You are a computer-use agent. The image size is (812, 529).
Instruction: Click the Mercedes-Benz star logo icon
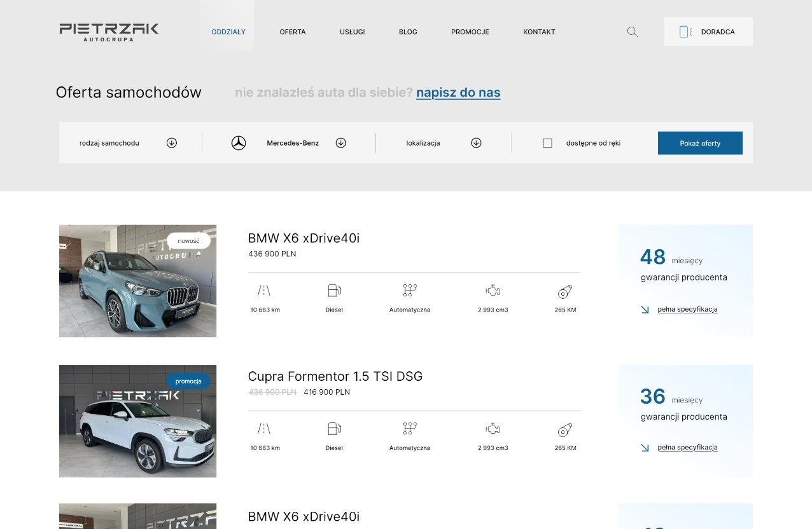(x=239, y=143)
